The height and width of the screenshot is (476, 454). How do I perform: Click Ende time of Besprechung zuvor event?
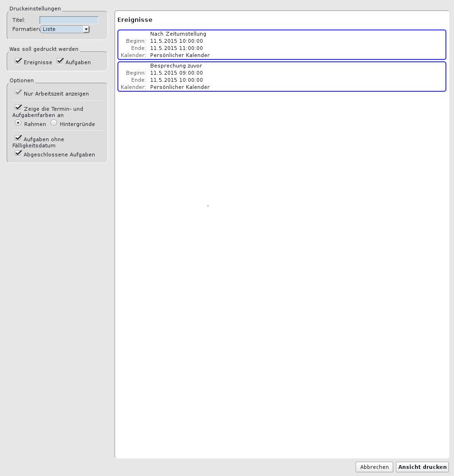[x=176, y=80]
